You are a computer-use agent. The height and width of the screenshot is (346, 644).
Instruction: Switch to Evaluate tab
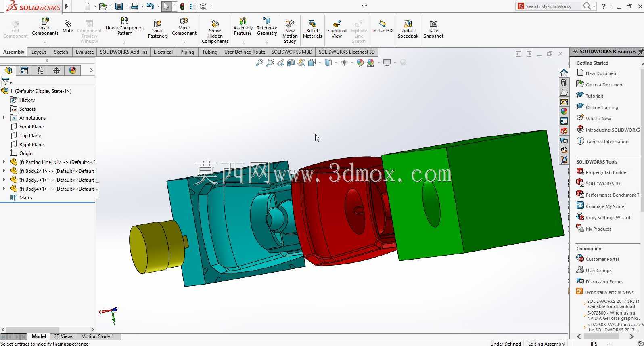[85, 52]
